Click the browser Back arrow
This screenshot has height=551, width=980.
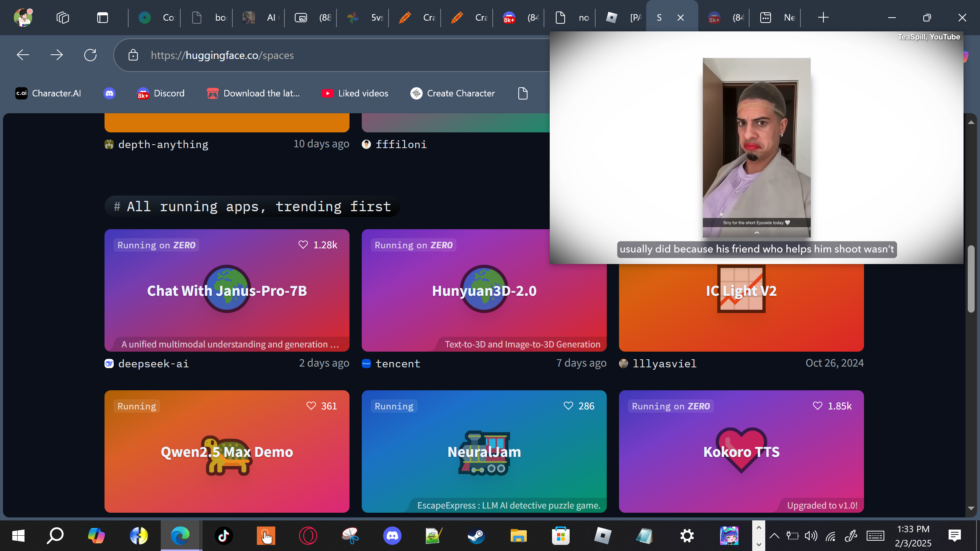23,55
